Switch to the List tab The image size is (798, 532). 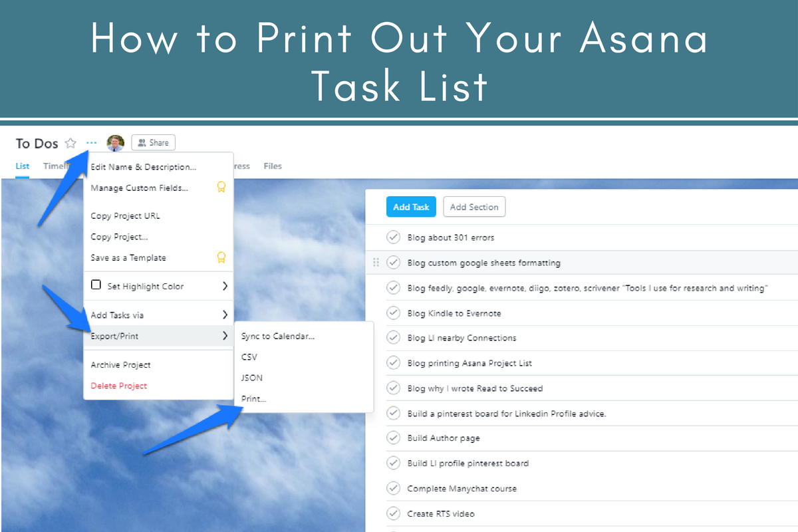click(23, 166)
